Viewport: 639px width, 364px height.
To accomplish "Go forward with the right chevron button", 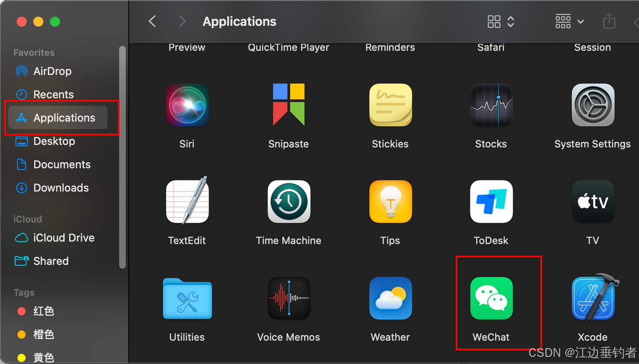I will pos(182,21).
